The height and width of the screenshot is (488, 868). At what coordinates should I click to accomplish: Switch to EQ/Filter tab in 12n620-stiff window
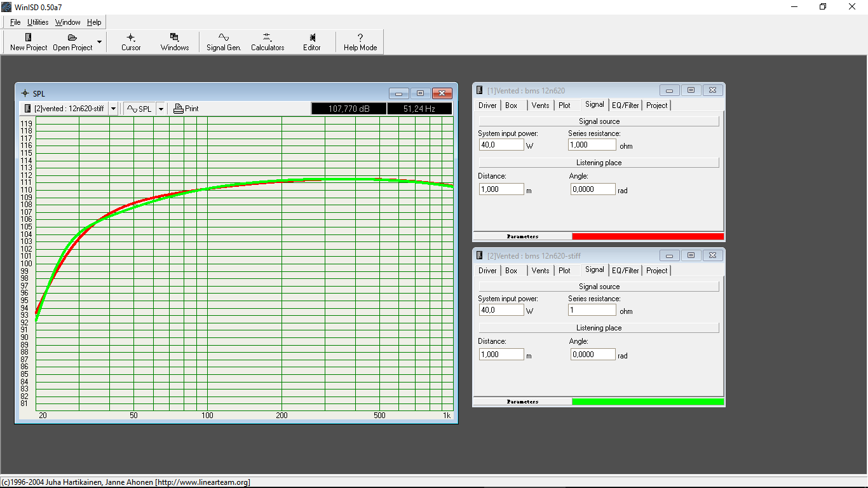click(625, 271)
